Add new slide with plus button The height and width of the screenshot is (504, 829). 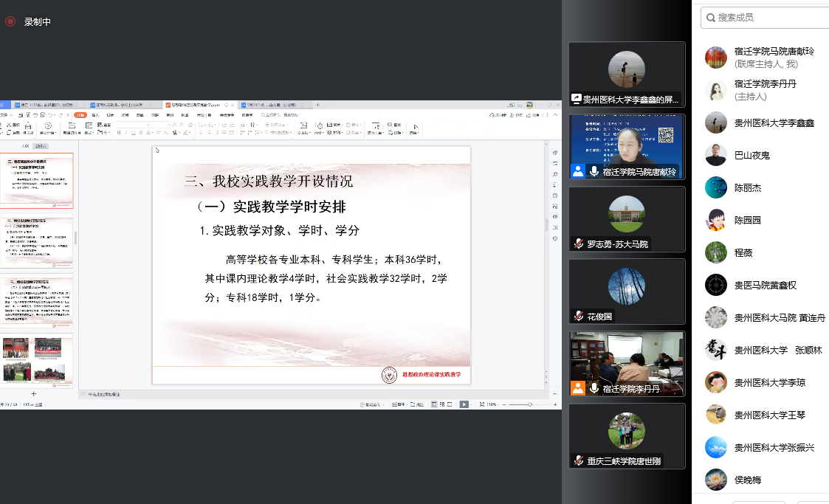33,394
